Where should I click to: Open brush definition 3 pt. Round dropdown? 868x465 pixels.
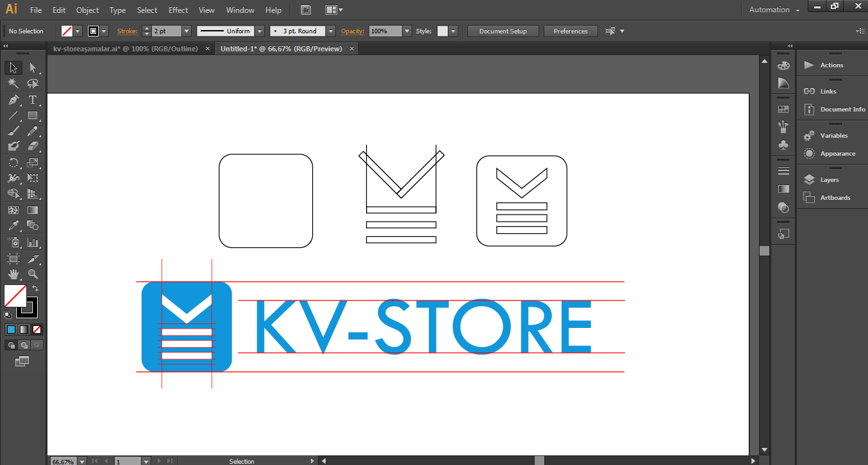[x=331, y=31]
